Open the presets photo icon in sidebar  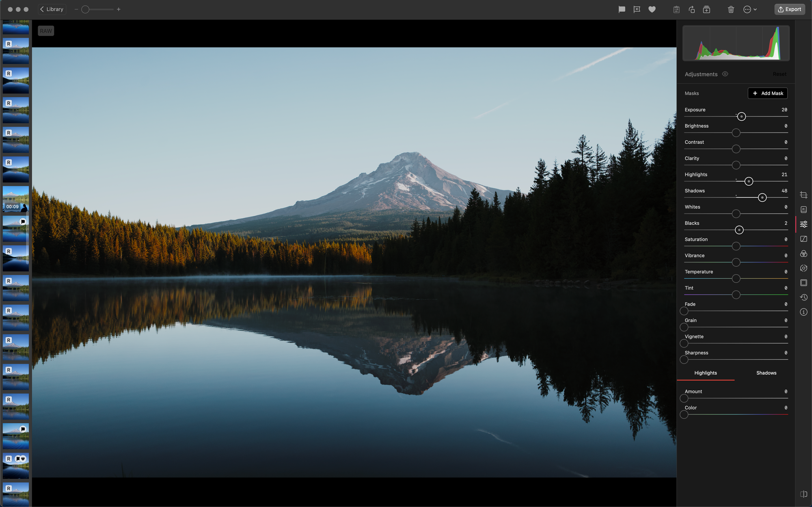pyautogui.click(x=803, y=210)
